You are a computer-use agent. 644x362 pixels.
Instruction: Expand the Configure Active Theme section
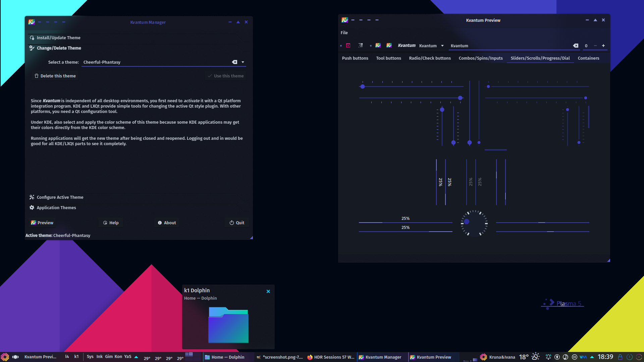point(138,197)
